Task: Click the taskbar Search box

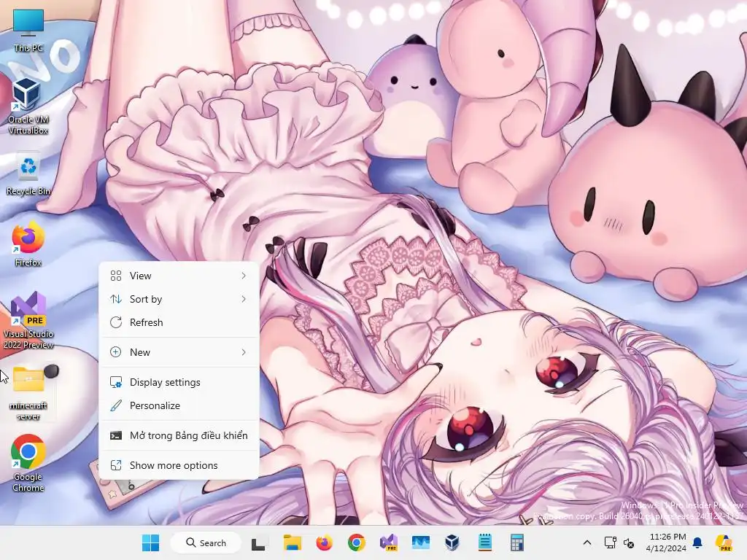Action: 206,542
